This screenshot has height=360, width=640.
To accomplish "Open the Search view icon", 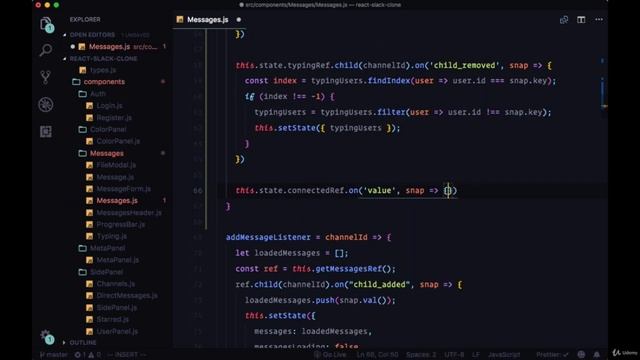I will click(46, 50).
